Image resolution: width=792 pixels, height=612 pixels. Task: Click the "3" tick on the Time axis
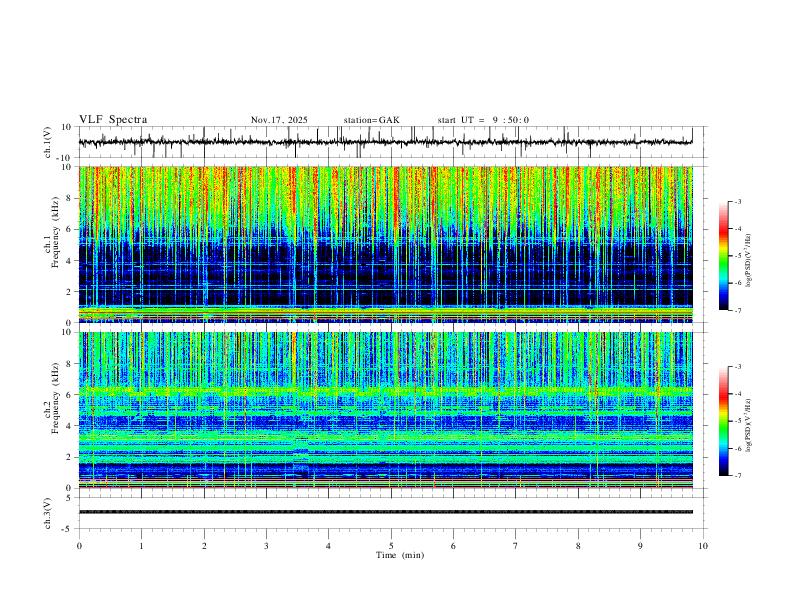[266, 546]
